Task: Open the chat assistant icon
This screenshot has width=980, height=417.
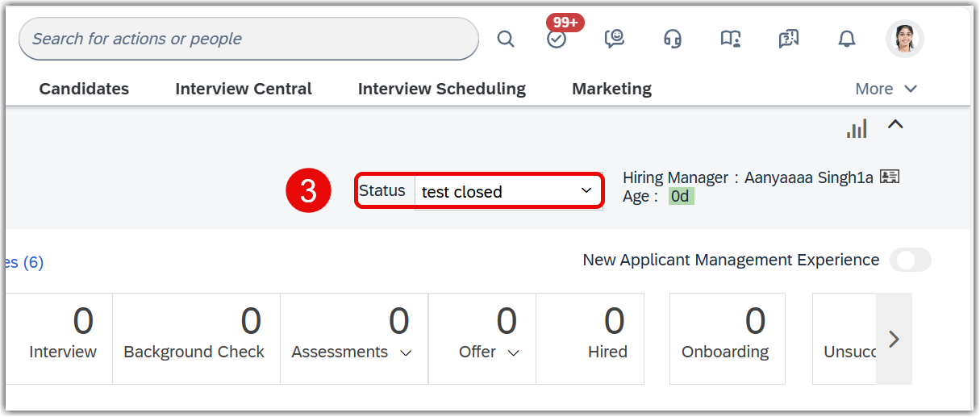Action: [x=615, y=39]
